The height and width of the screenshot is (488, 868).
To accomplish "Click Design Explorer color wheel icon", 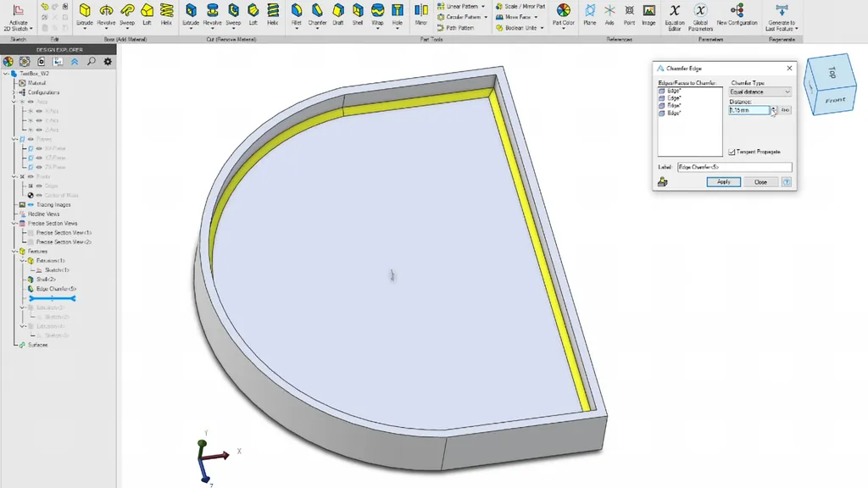I will 8,61.
